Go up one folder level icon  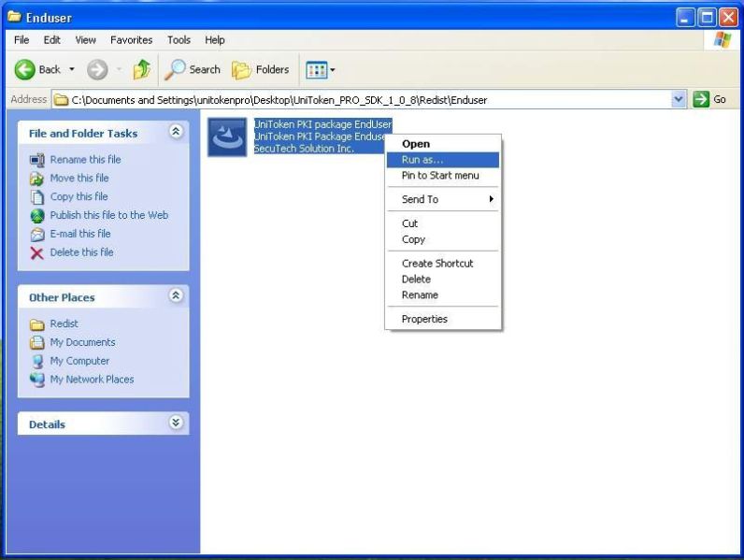coord(142,70)
